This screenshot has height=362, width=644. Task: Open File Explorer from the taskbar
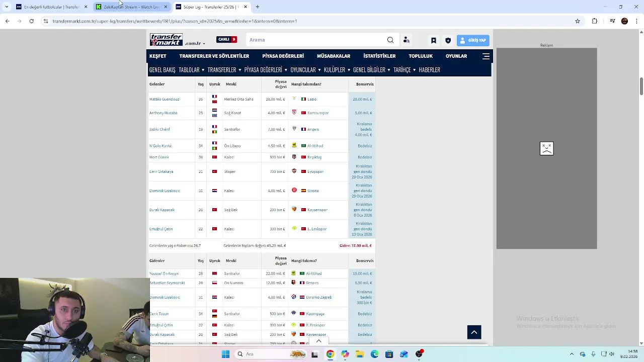tap(360, 354)
